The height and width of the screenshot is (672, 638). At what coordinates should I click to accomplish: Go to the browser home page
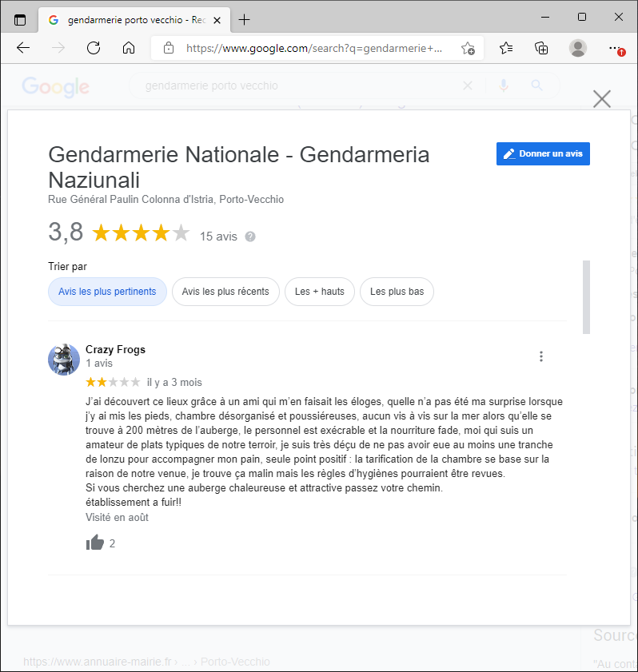click(x=129, y=48)
